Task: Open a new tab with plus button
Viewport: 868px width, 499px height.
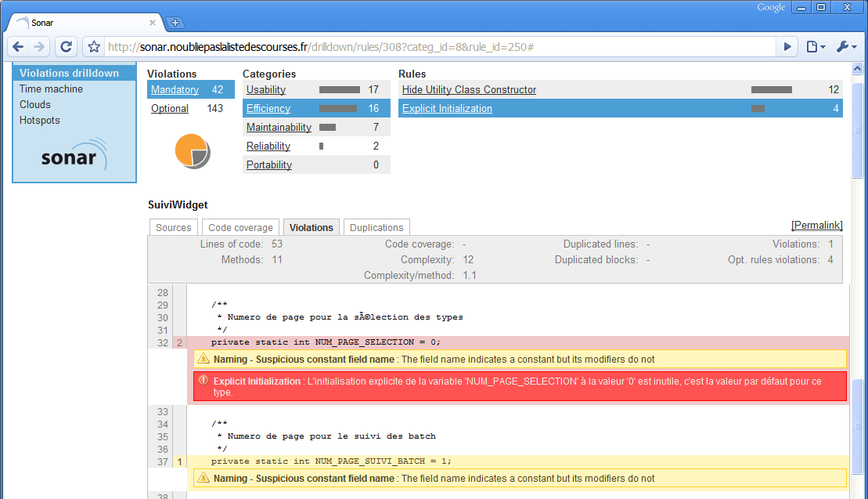Action: [x=175, y=23]
